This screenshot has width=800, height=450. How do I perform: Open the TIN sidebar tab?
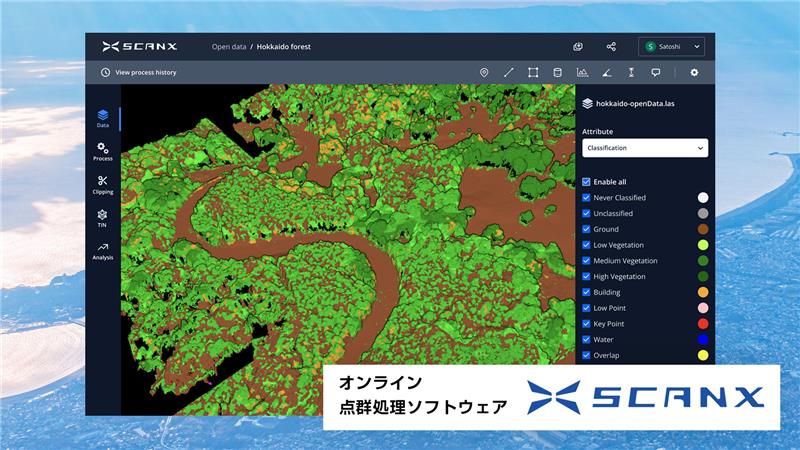(x=103, y=218)
